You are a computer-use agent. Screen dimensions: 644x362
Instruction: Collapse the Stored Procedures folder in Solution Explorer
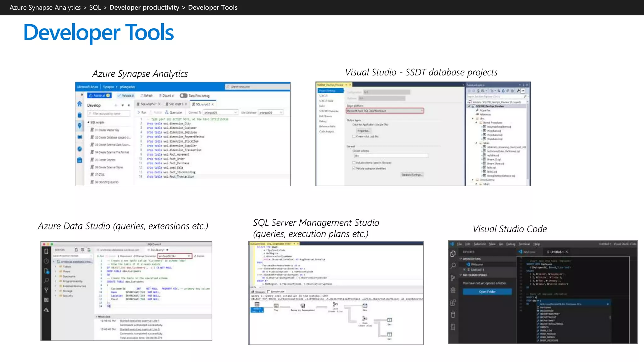[476, 123]
